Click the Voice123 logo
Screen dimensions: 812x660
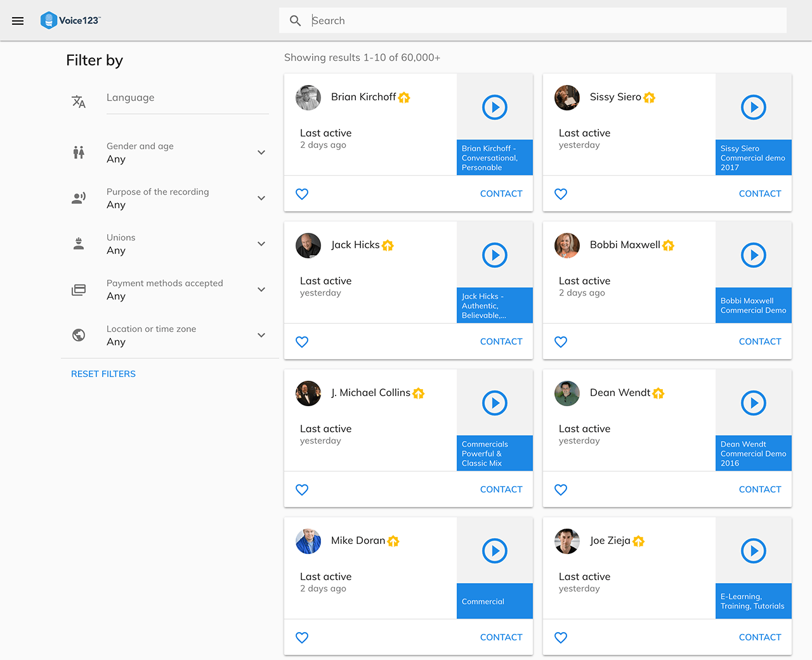[70, 20]
